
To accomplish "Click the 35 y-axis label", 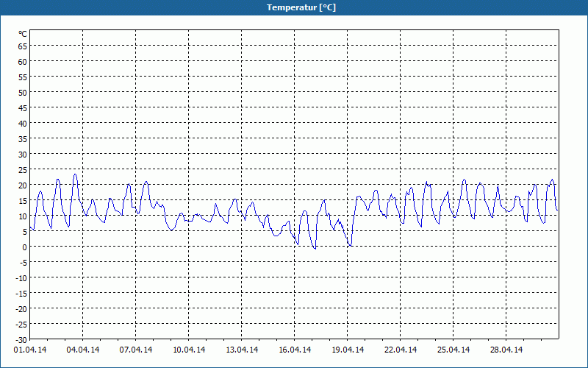I will [x=23, y=139].
